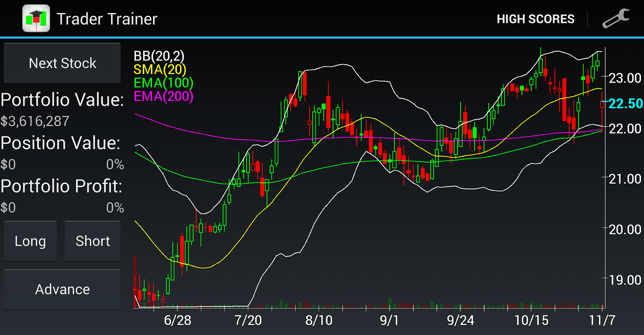Select the green EMA(100) legend label

163,83
